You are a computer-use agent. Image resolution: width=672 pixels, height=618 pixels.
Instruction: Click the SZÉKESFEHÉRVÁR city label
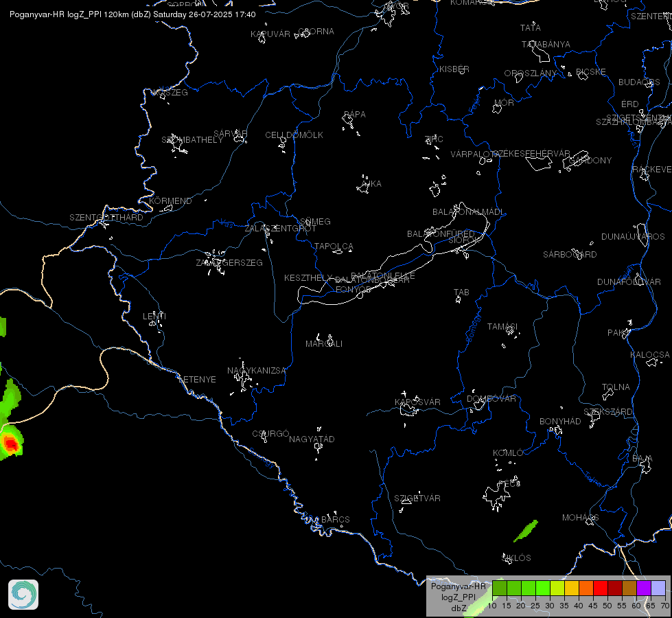click(x=531, y=154)
